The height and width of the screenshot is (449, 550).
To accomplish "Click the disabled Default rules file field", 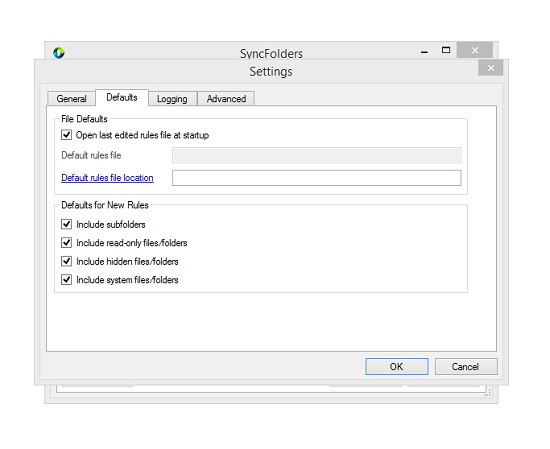I will click(x=317, y=155).
